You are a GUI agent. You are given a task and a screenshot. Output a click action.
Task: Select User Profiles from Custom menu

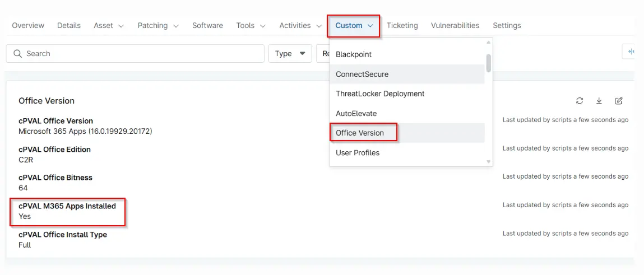pyautogui.click(x=407, y=153)
